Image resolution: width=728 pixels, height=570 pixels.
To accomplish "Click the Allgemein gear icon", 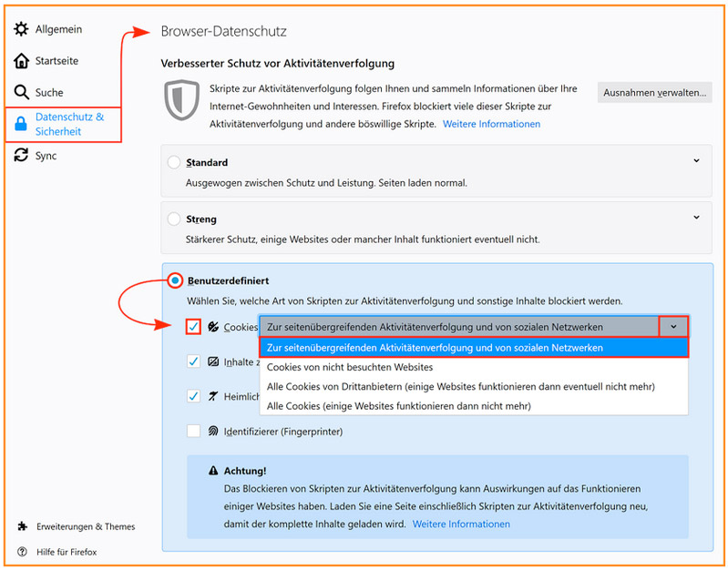I will [x=21, y=29].
